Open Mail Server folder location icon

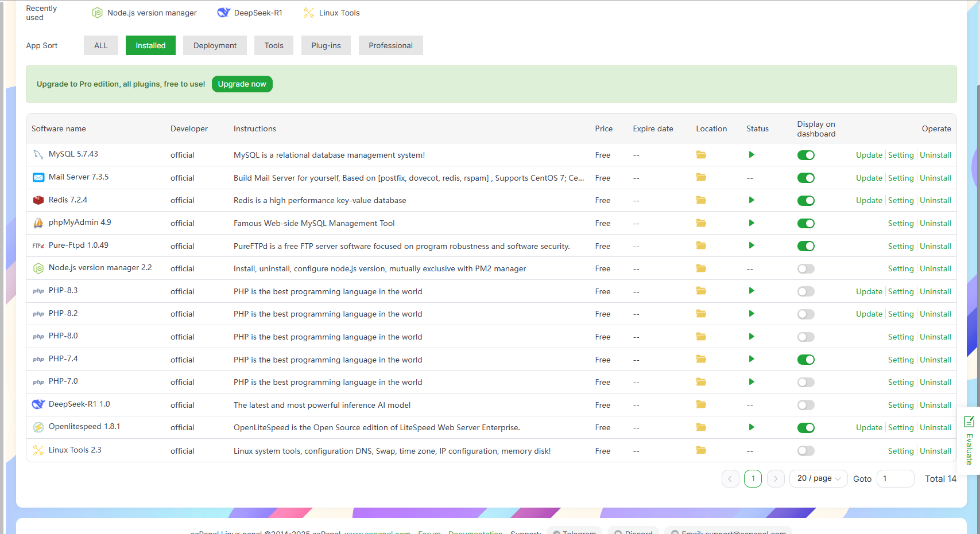[x=701, y=178]
